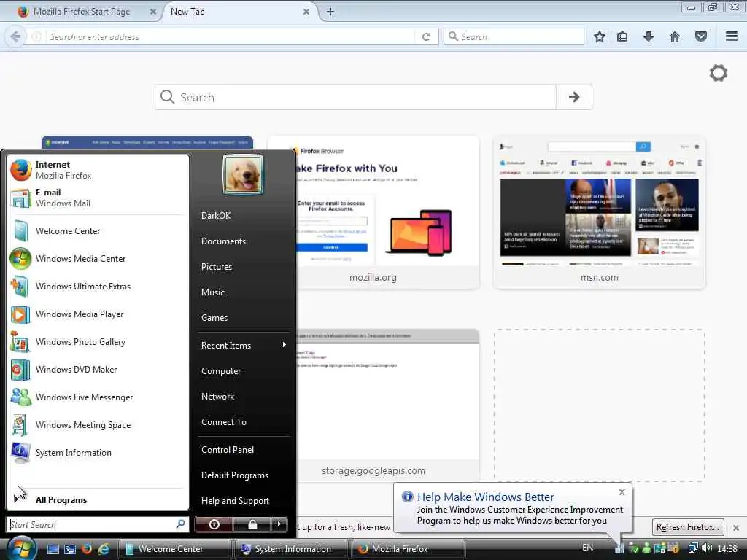Image resolution: width=747 pixels, height=560 pixels.
Task: Go to Firefox home page icon
Action: point(675,36)
